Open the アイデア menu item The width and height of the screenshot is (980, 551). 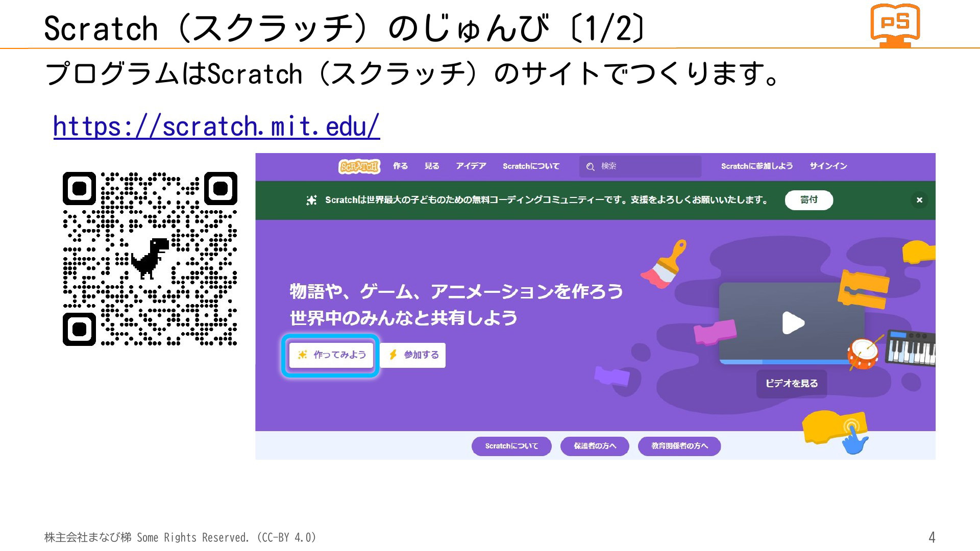click(x=471, y=166)
